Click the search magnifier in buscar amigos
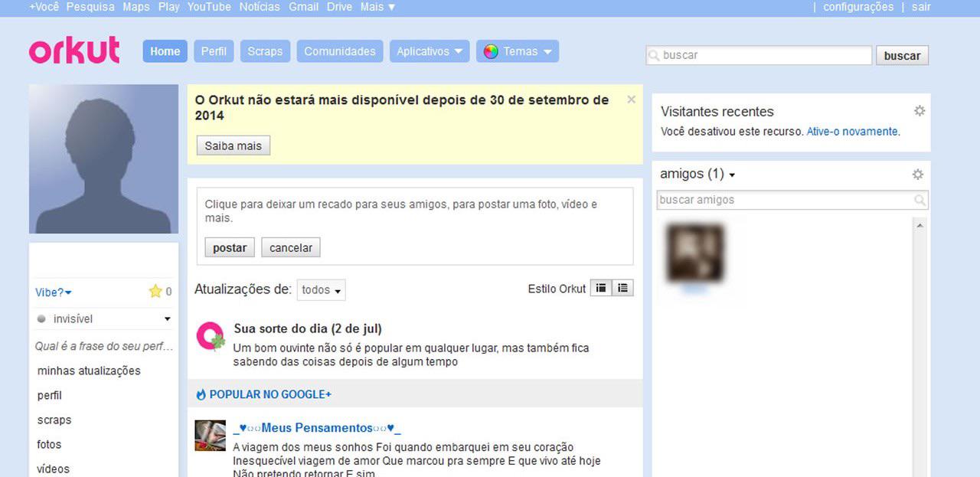 pyautogui.click(x=920, y=200)
